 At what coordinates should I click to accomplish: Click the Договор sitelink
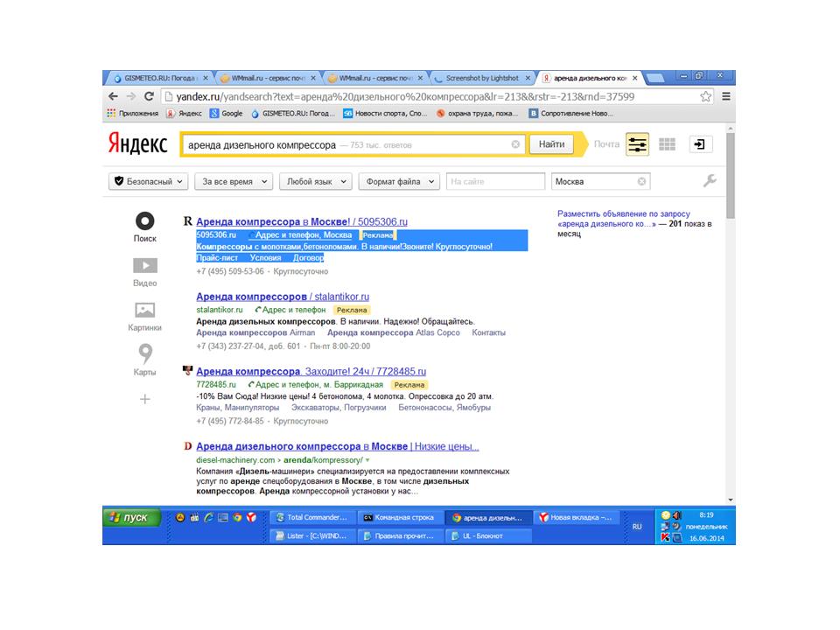pyautogui.click(x=308, y=257)
